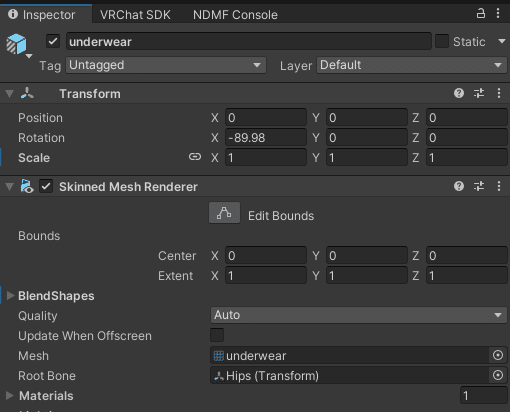Open object picker for Root Bone field
This screenshot has height=412, width=510.
(x=498, y=375)
